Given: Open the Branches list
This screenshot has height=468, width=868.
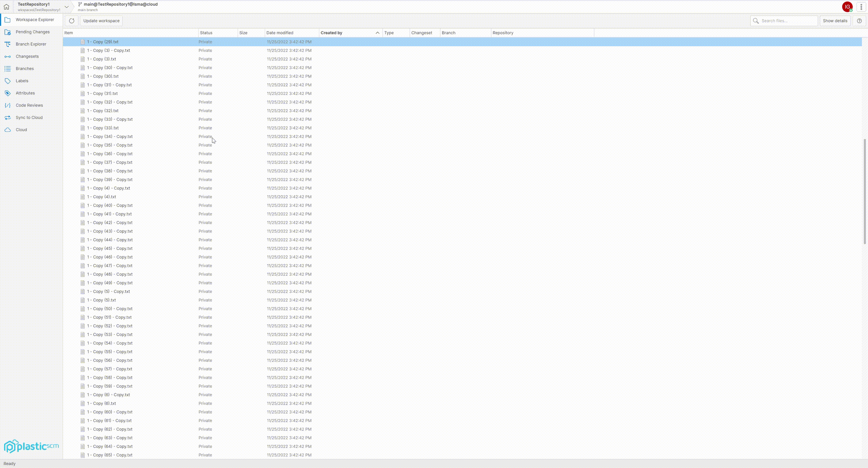Looking at the screenshot, I should point(25,68).
